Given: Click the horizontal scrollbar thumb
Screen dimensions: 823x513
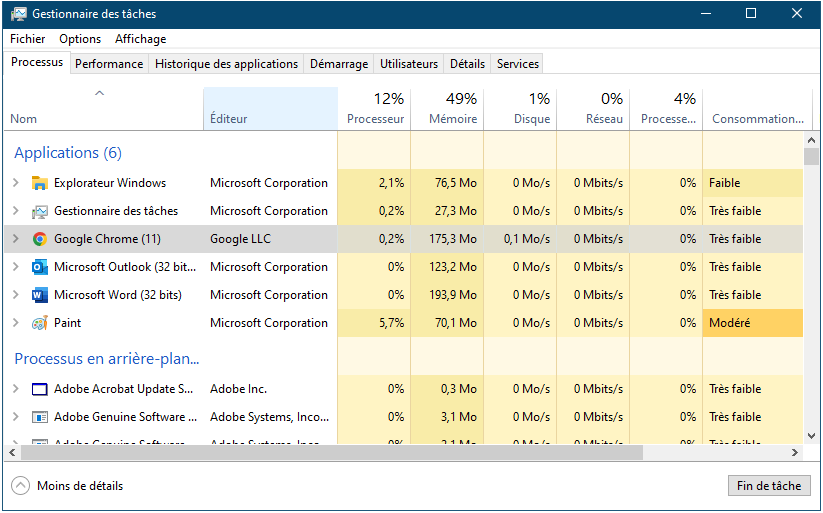Looking at the screenshot, I should pos(332,452).
